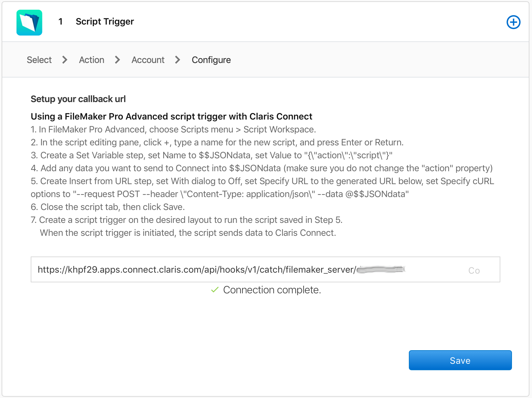Click the FileMaker app icon
Screen dimensions: 532x398
click(x=29, y=22)
